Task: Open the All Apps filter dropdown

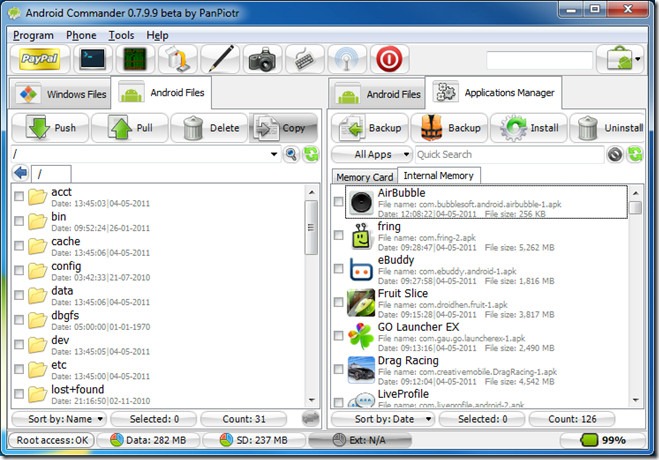Action: (372, 155)
